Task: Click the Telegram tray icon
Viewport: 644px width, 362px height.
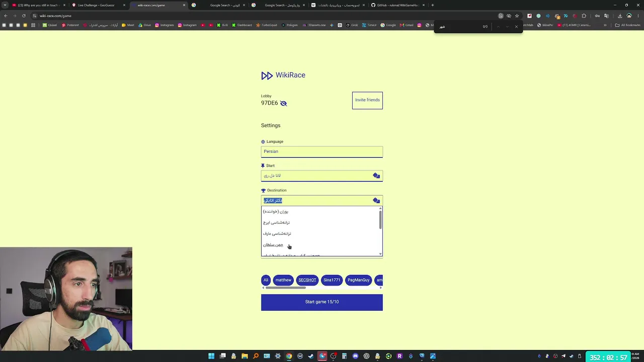Action: pyautogui.click(x=563, y=356)
